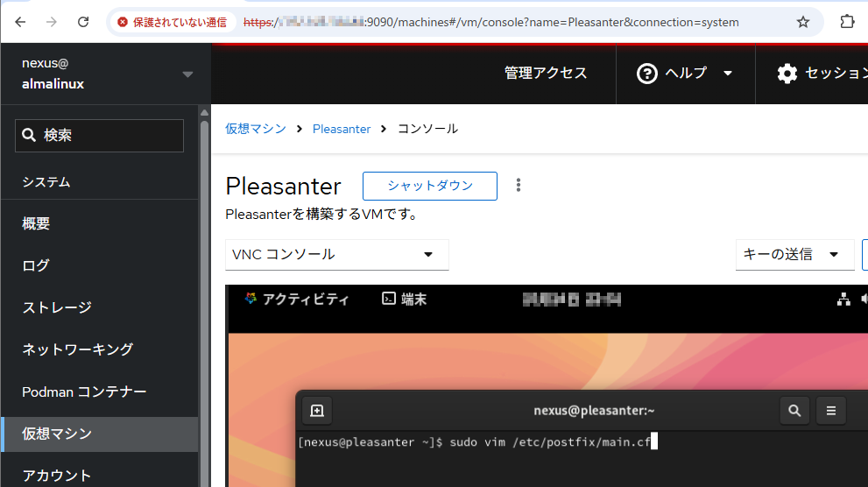Expand the キーの送信 dropdown
The image size is (868, 487).
click(794, 255)
